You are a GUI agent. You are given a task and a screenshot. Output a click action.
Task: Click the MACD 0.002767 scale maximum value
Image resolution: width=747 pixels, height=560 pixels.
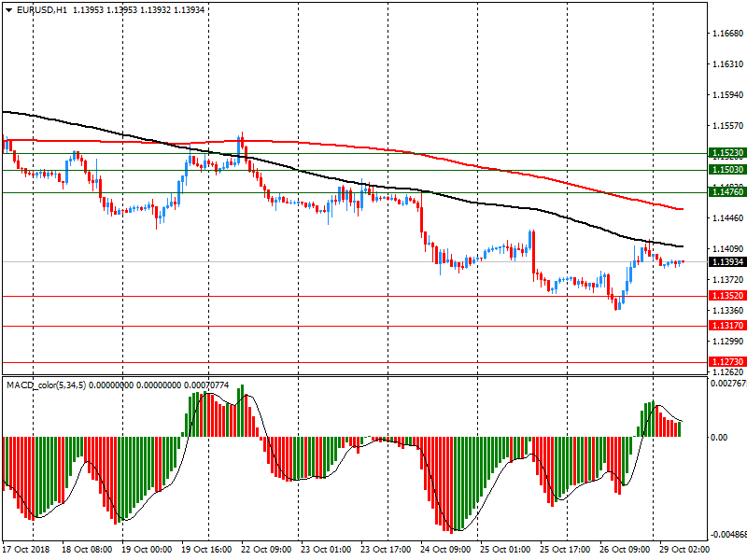728,384
